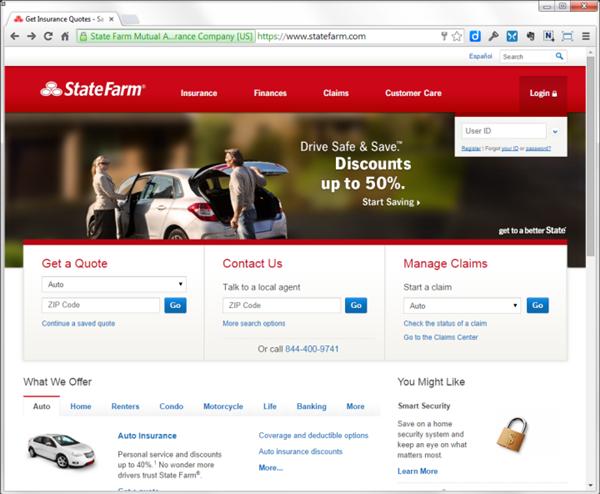Screen dimensions: 600x494
Task: Bookmark the page with the star icon
Action: click(x=457, y=36)
